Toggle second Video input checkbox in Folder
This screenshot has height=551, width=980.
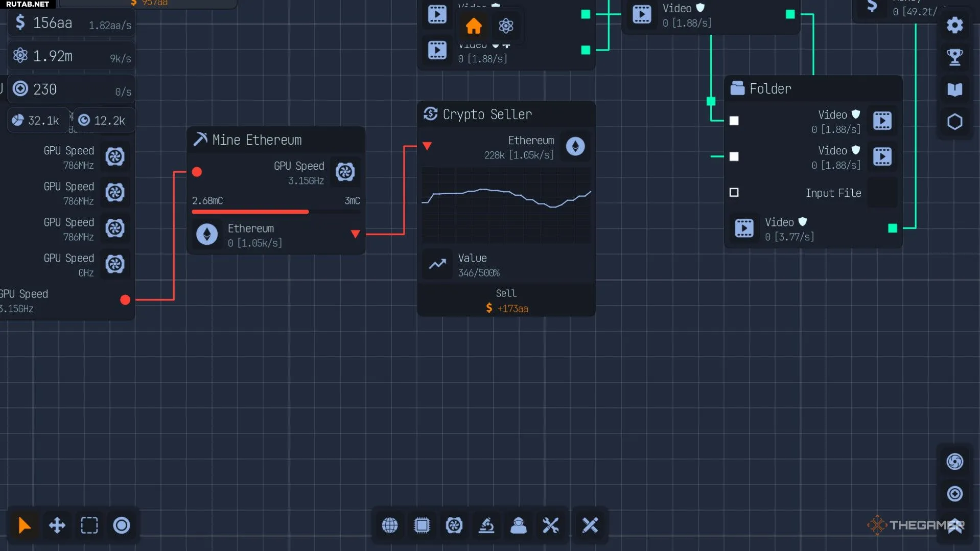click(x=734, y=157)
